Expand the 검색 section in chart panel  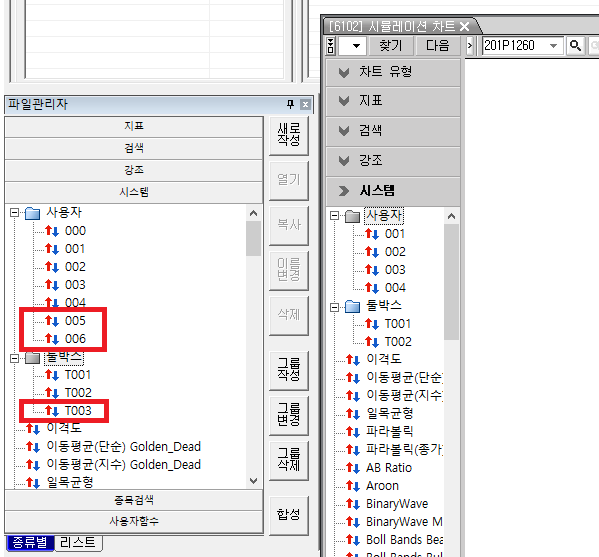tap(393, 131)
